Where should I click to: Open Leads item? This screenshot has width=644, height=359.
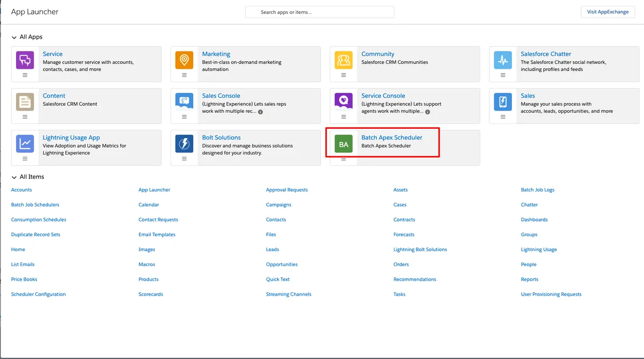[273, 250]
